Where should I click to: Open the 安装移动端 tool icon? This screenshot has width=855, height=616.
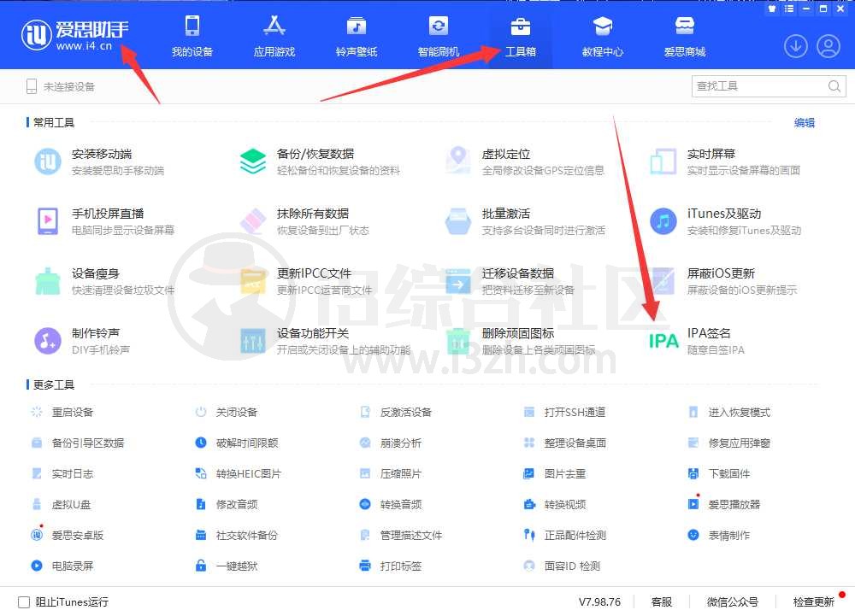[48, 161]
